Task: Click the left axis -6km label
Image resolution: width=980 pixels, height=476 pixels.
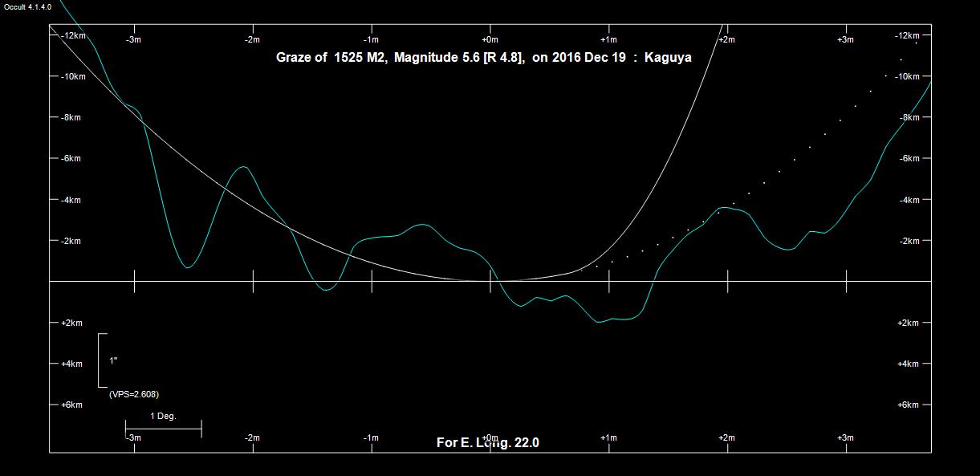Action: click(71, 159)
